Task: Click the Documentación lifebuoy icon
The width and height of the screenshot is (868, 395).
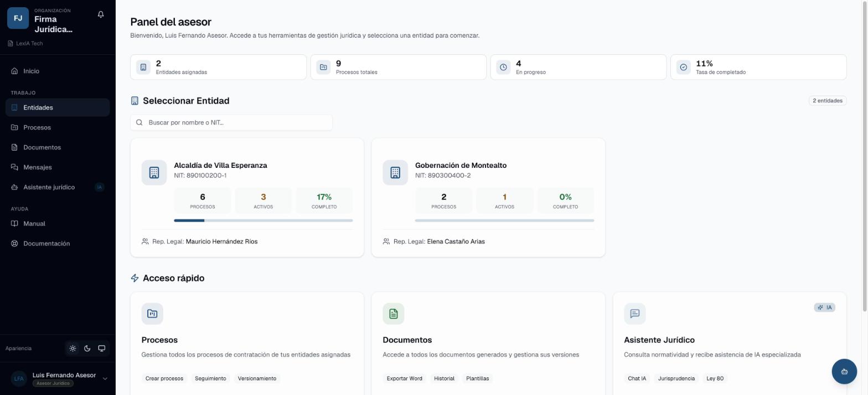Action: point(14,244)
